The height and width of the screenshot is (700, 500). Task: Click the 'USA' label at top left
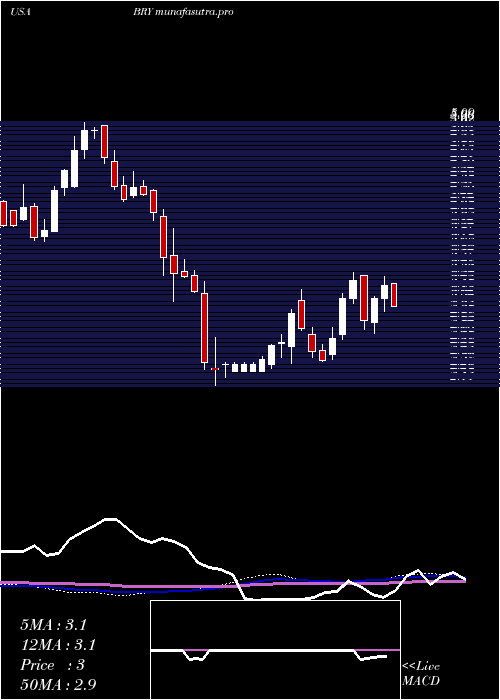click(x=20, y=12)
